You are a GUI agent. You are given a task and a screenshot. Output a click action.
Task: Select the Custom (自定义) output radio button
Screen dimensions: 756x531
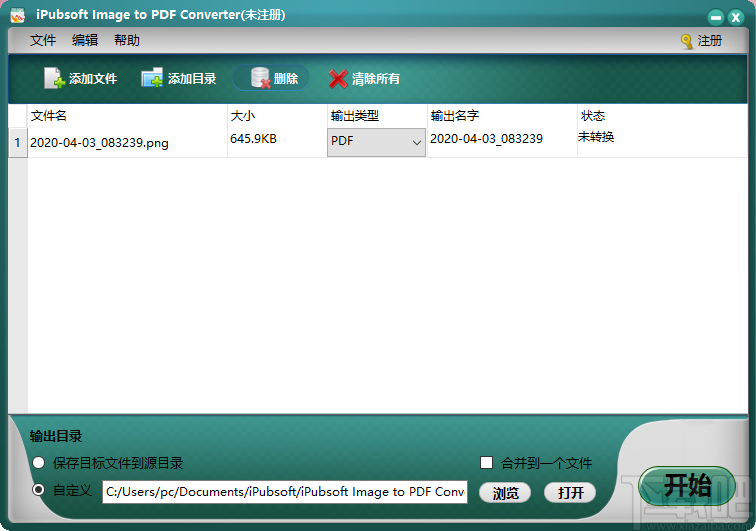click(x=38, y=490)
